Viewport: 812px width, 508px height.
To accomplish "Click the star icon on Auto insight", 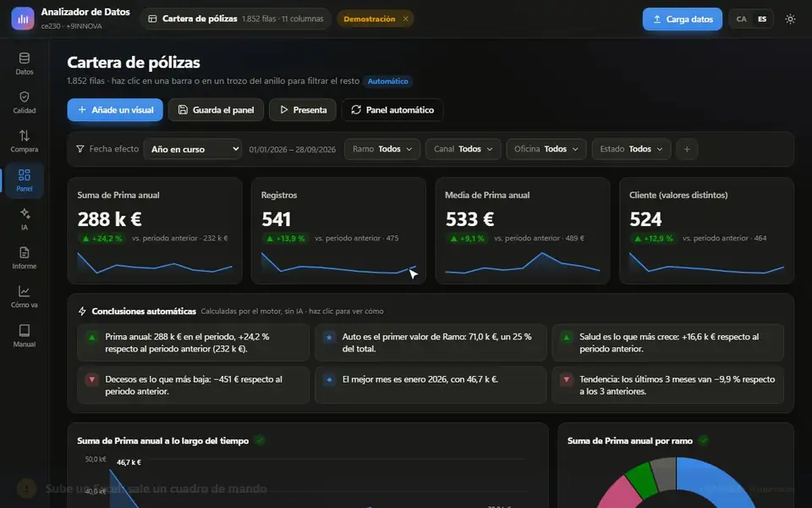I will click(x=329, y=337).
